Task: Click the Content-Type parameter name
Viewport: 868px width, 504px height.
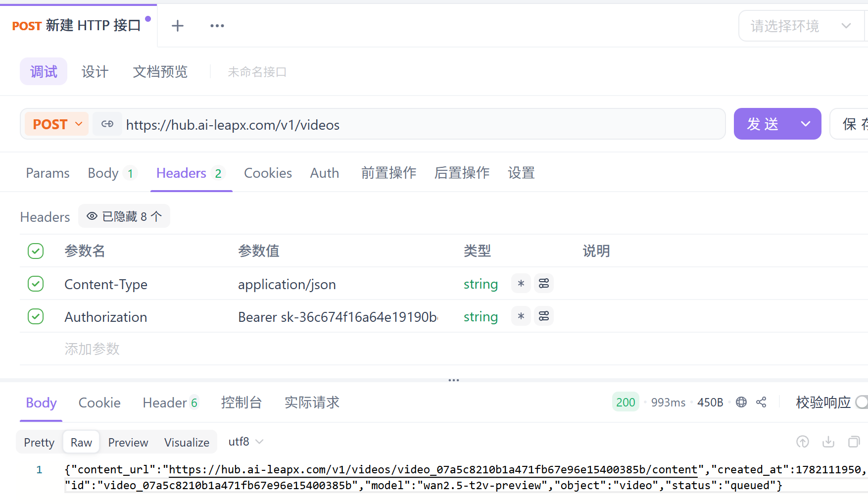Action: (x=106, y=284)
